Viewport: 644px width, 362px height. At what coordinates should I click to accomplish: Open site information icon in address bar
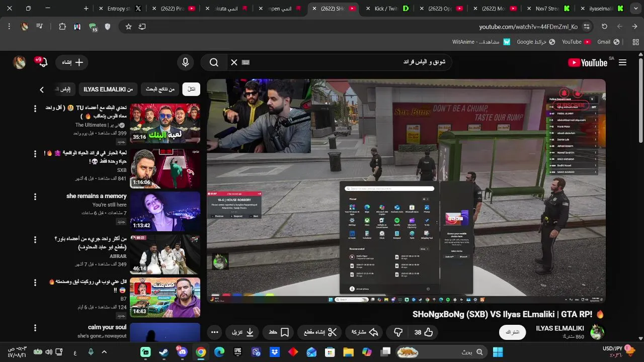[587, 27]
